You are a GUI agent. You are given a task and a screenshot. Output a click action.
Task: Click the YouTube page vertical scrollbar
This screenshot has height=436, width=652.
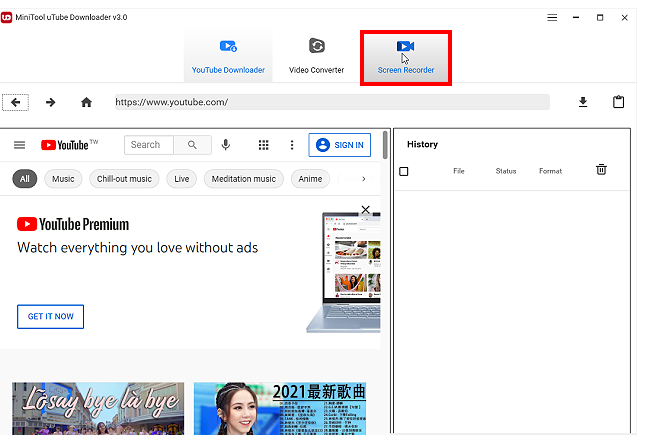coord(385,145)
